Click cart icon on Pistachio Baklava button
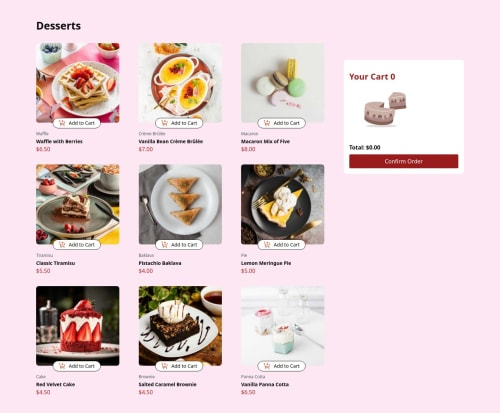This screenshot has width=500, height=413. pyautogui.click(x=164, y=245)
